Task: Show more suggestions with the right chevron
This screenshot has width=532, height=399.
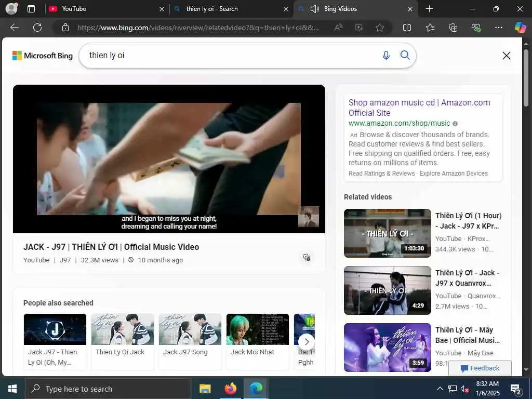Action: 307,342
